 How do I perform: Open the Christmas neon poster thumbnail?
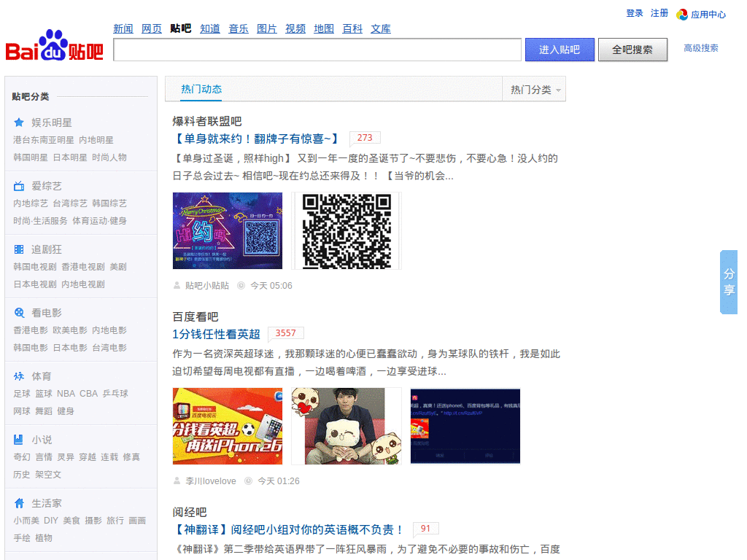coord(228,231)
